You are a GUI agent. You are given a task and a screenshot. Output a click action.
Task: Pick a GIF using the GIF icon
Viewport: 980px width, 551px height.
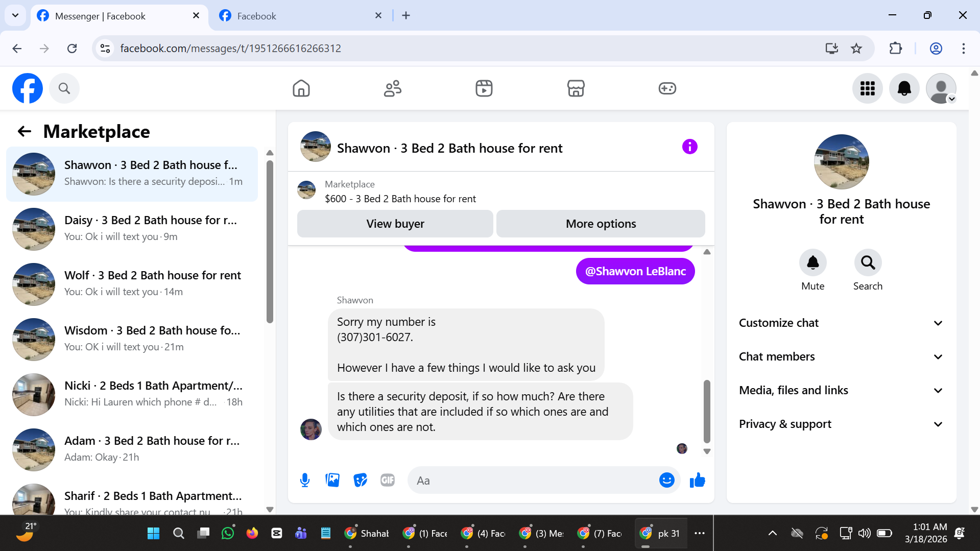[x=388, y=480]
